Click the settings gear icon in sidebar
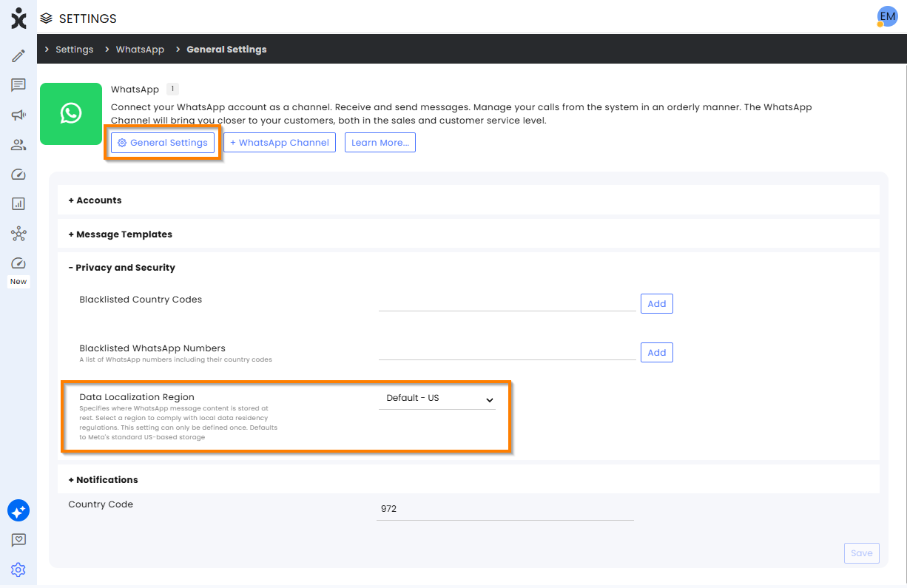This screenshot has width=907, height=588. coord(18,570)
